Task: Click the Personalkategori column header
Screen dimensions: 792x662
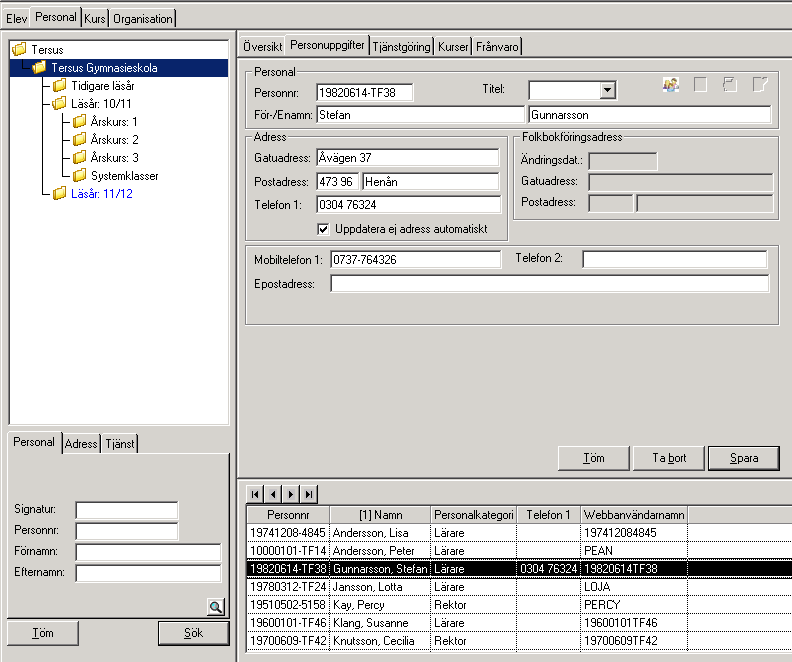Action: [473, 515]
